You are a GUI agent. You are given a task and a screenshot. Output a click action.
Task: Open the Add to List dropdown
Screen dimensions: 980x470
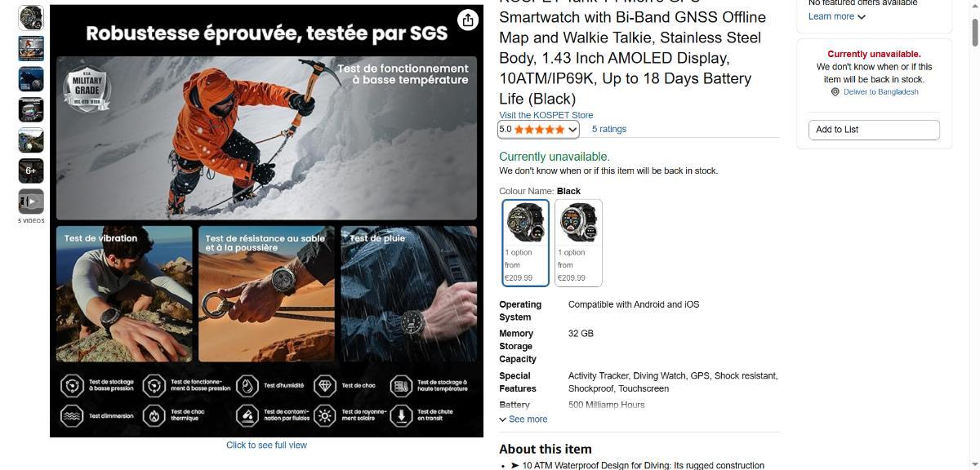tap(874, 130)
